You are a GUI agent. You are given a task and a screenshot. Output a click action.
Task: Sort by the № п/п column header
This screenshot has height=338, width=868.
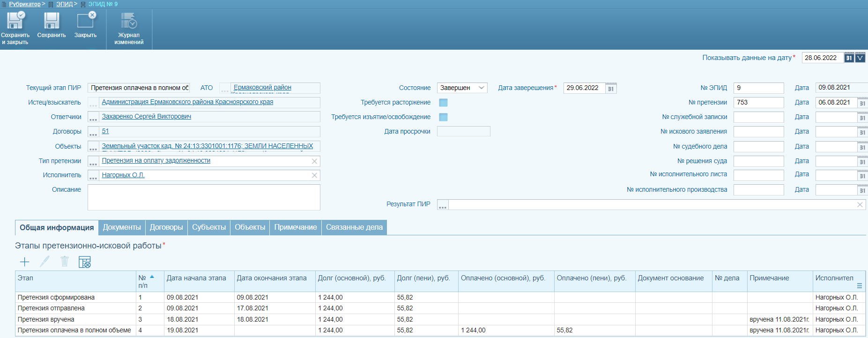149,281
